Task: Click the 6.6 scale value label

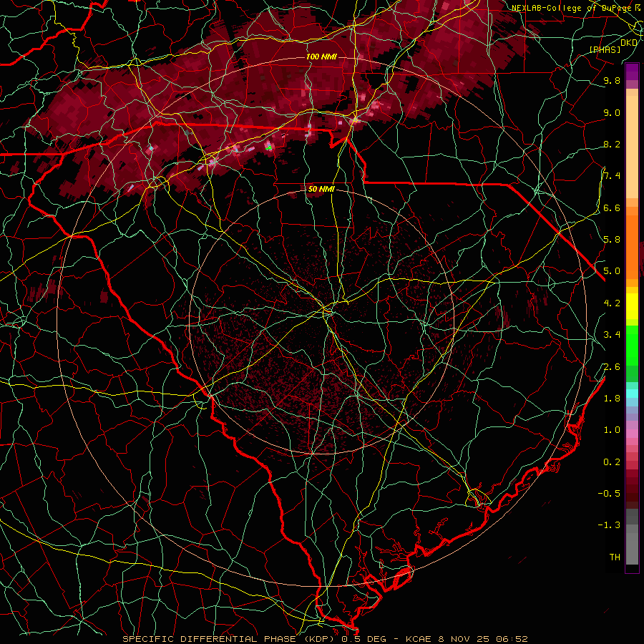Action: tap(612, 208)
